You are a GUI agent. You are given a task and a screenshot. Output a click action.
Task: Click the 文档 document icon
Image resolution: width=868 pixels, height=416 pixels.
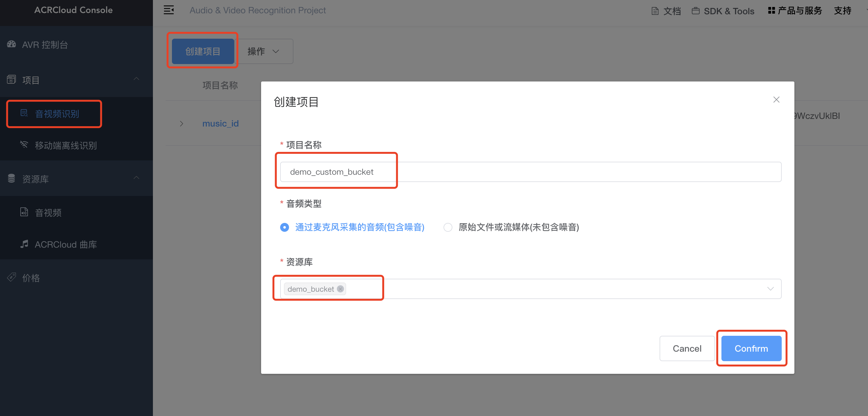click(x=655, y=11)
